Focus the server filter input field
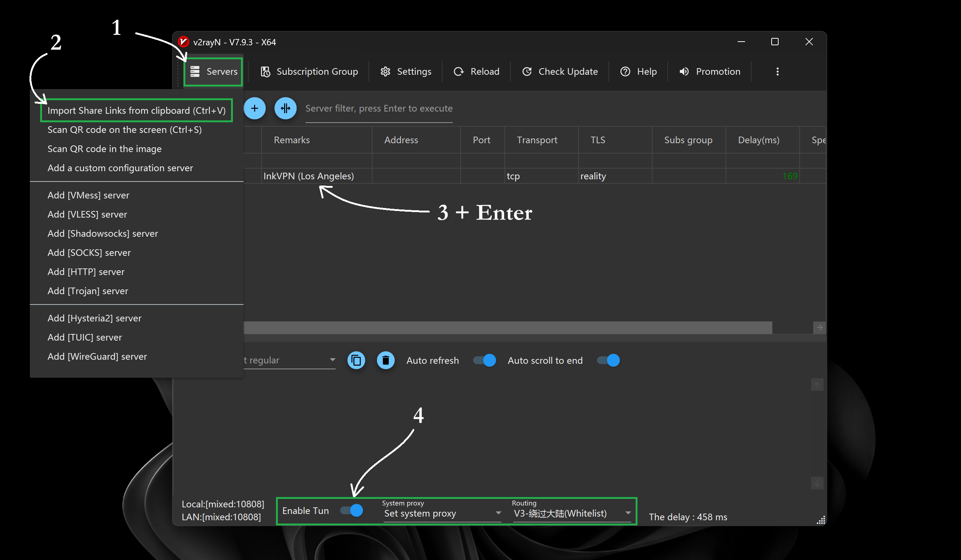 (x=379, y=109)
